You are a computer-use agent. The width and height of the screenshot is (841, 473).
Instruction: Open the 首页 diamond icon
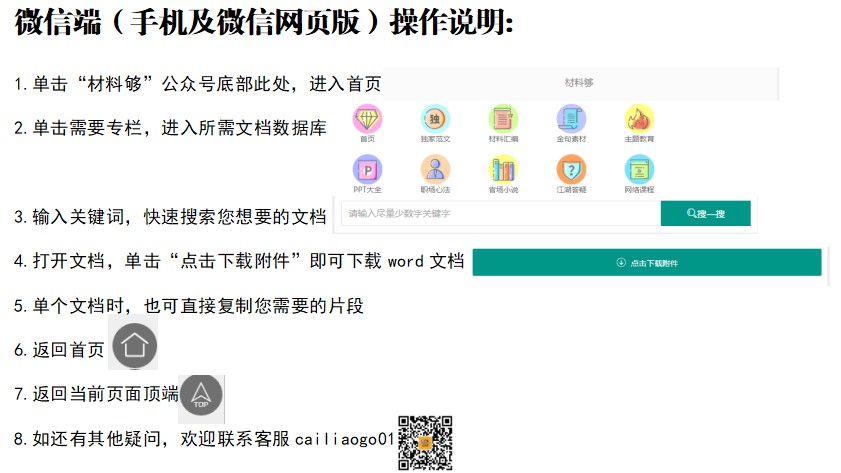coord(367,119)
